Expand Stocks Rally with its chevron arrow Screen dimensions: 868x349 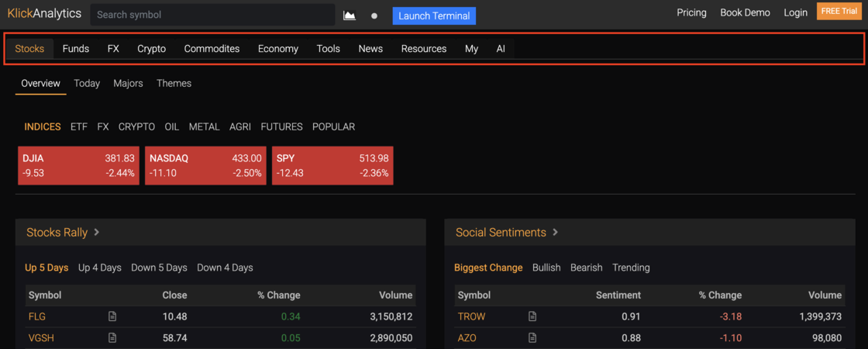pos(97,232)
